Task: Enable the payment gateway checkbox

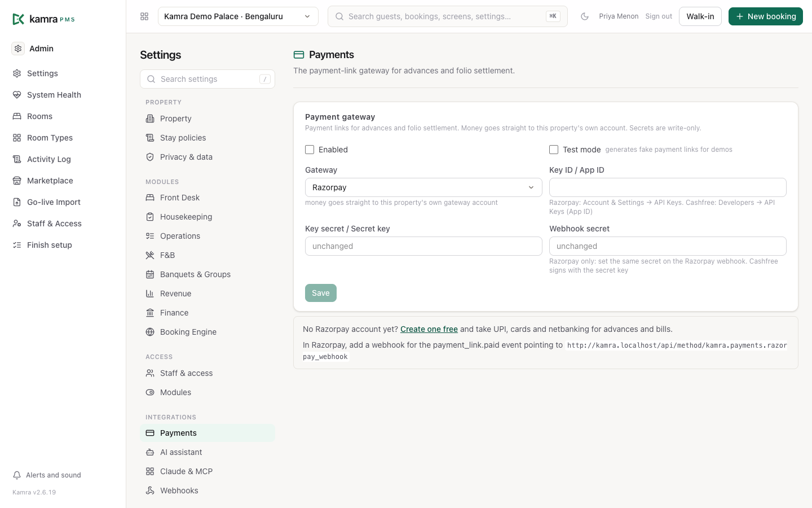Action: [x=310, y=150]
